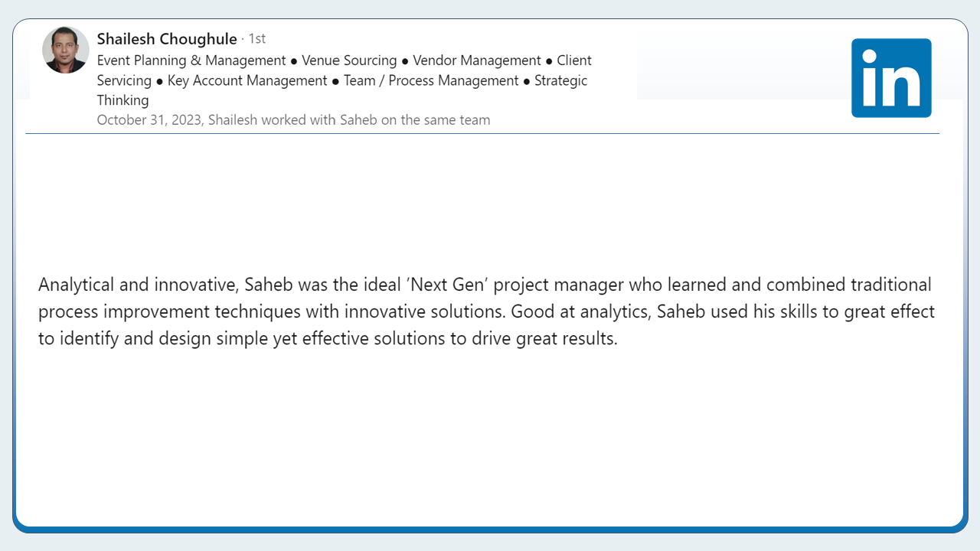
Task: Click the words "Analytical and innovative"
Action: point(137,285)
